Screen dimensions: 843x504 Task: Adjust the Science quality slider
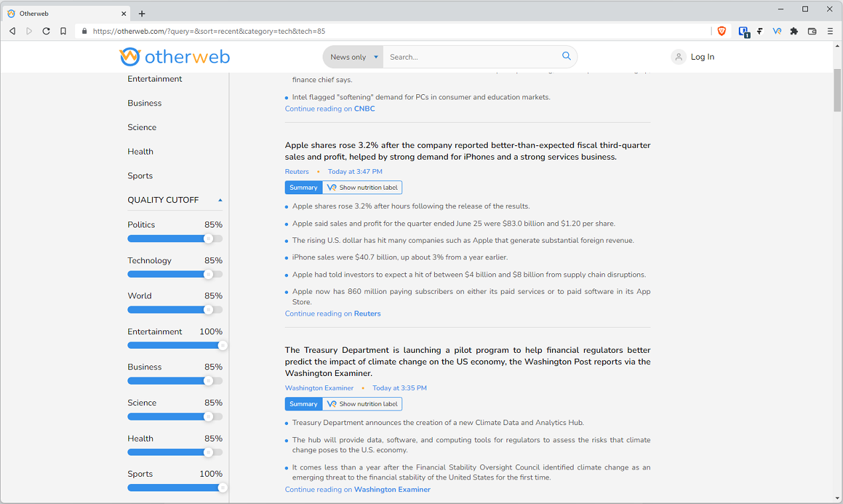click(x=208, y=416)
